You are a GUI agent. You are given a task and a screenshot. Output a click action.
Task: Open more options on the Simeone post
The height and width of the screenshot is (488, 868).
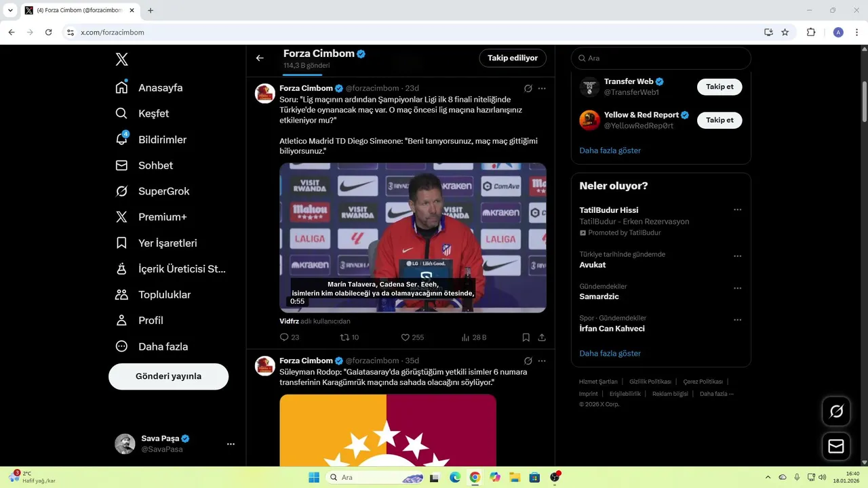542,88
